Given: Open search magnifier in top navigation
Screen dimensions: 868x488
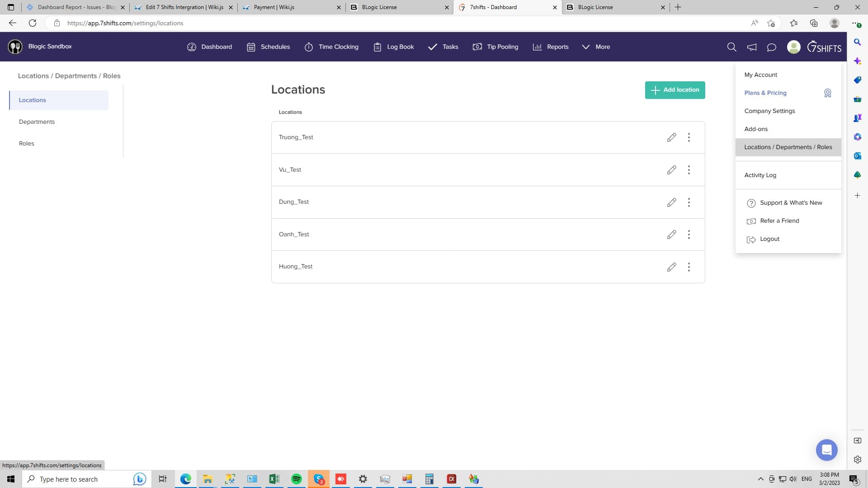Looking at the screenshot, I should (x=731, y=47).
